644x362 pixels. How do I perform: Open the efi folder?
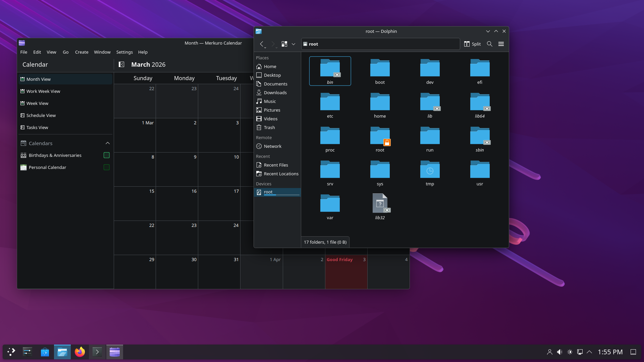pos(480,71)
